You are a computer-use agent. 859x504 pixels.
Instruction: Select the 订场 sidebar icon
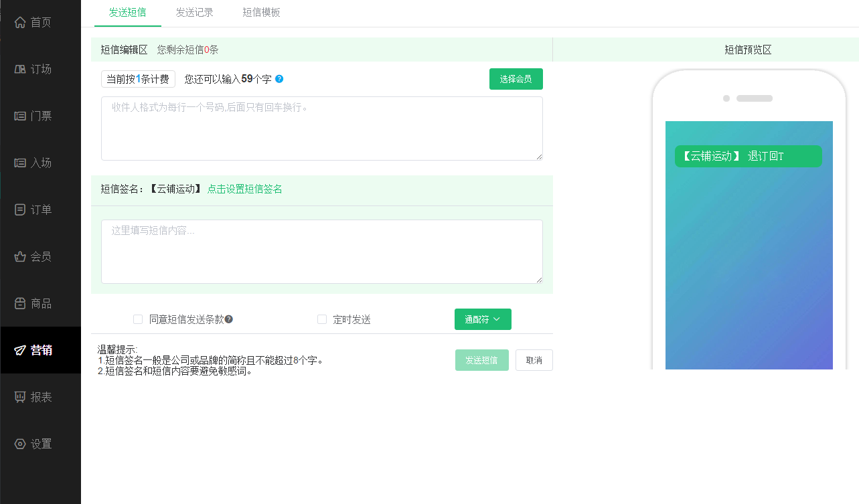19,68
